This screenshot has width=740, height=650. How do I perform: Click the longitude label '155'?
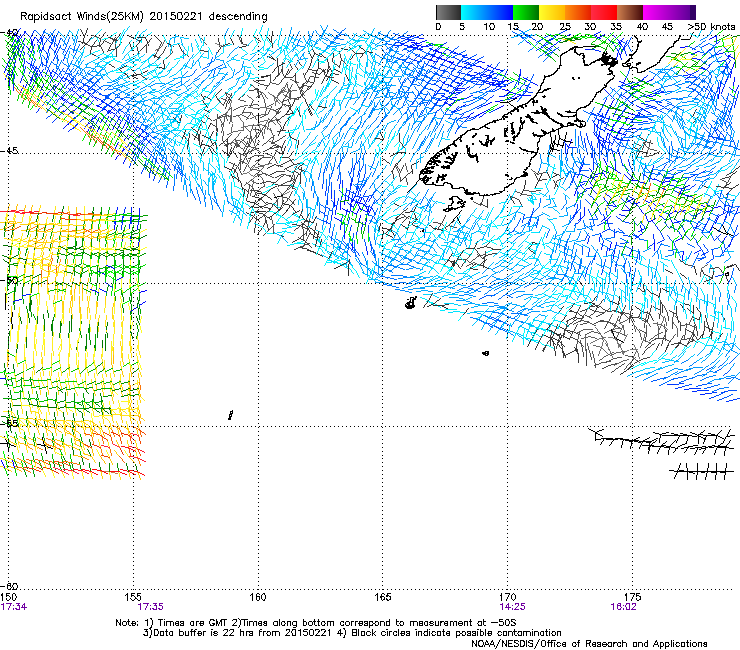pos(133,597)
